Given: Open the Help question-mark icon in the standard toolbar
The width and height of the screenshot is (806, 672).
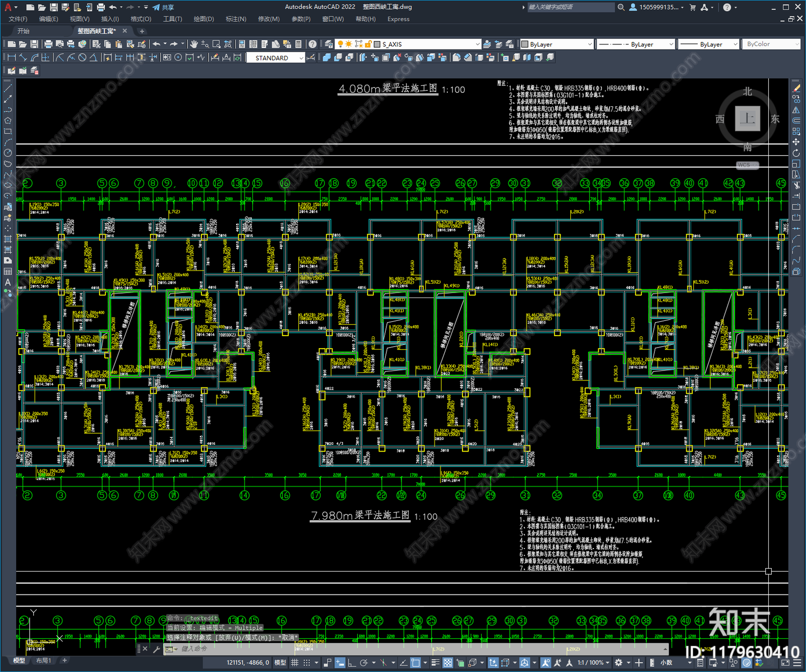Looking at the screenshot, I should pyautogui.click(x=313, y=44).
